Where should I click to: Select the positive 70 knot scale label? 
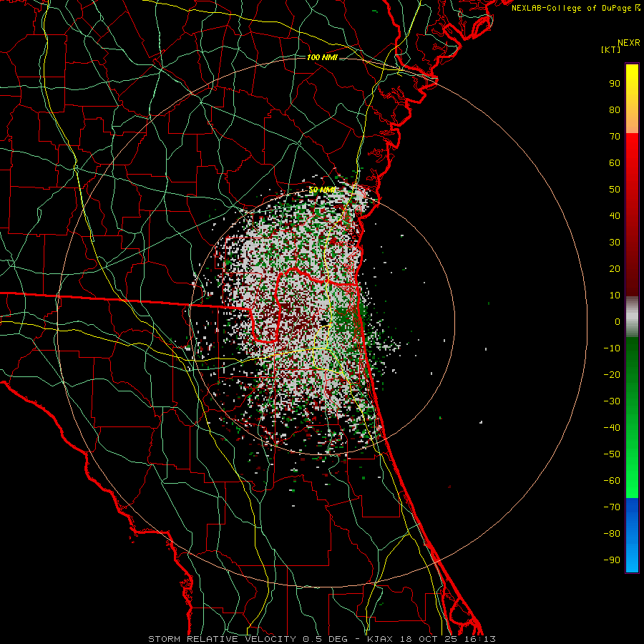coord(615,137)
